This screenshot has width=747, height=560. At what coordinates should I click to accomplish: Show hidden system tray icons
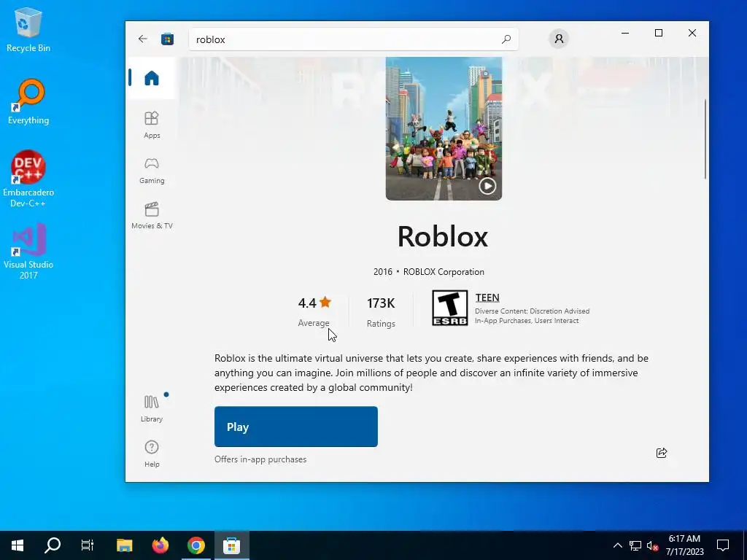pyautogui.click(x=617, y=545)
